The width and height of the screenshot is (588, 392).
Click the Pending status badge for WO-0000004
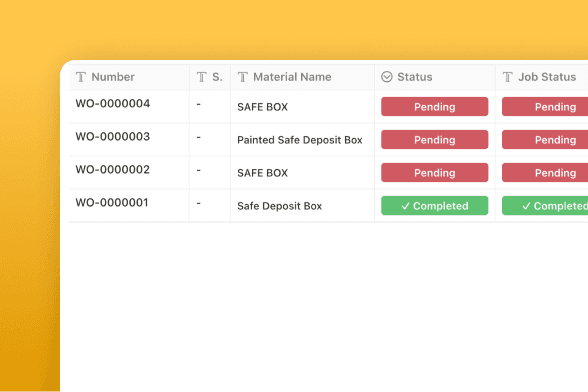tap(435, 107)
